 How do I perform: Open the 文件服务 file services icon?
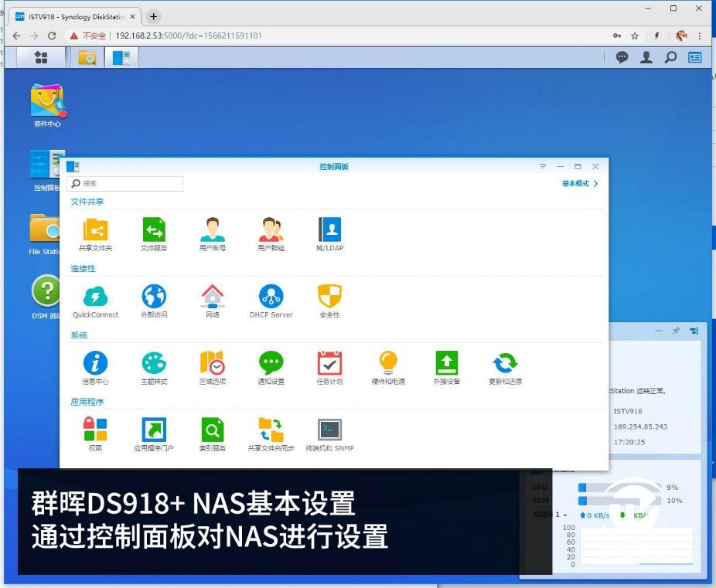click(154, 234)
